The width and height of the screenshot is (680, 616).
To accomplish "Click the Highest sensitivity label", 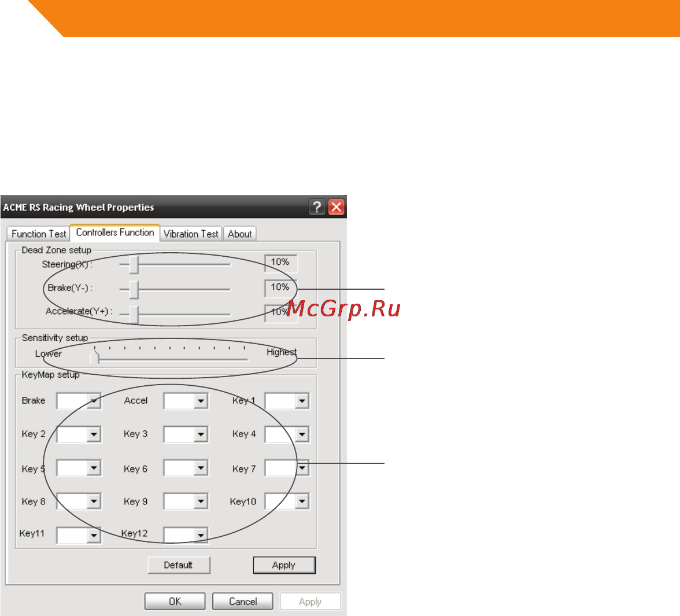I will click(282, 352).
